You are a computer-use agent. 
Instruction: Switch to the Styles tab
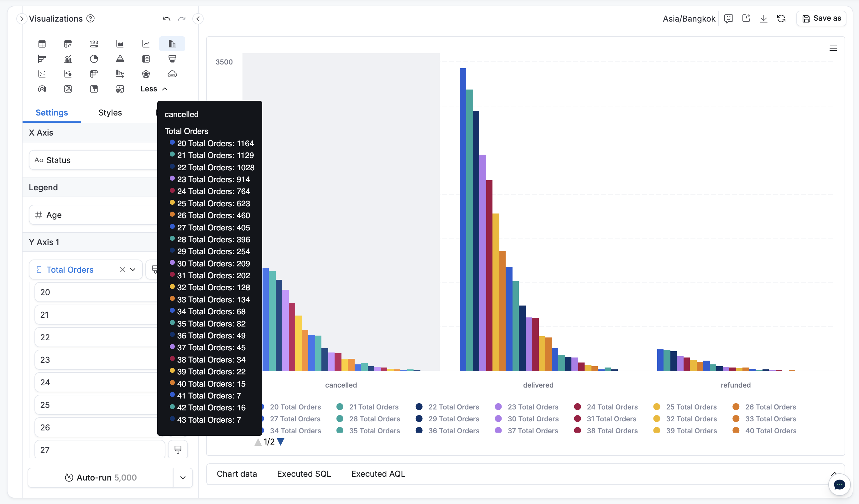pos(110,113)
